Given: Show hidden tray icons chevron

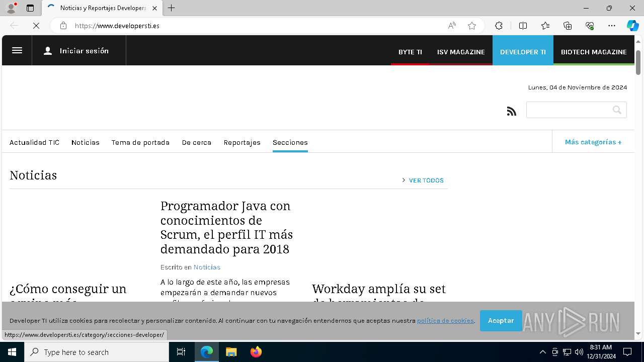Looking at the screenshot, I should pos(542,352).
